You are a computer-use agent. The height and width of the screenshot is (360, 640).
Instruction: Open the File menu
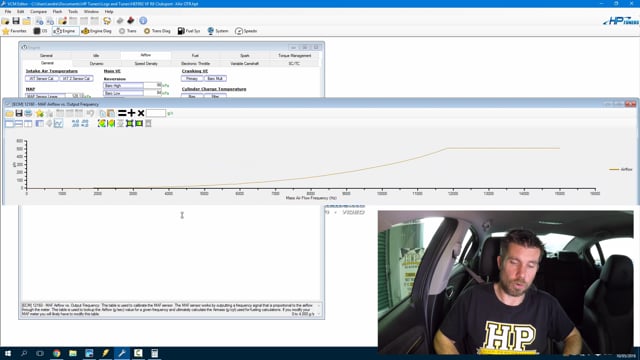8,12
